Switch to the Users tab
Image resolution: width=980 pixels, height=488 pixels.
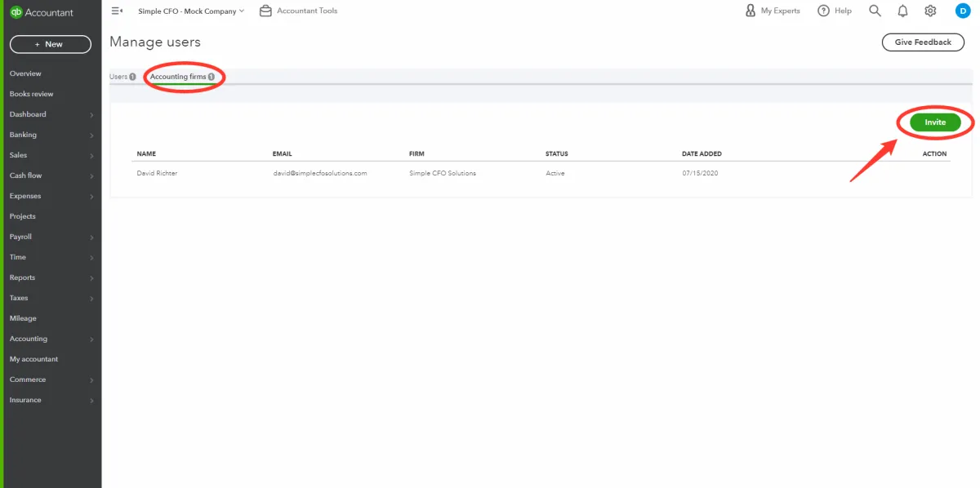pyautogui.click(x=122, y=77)
